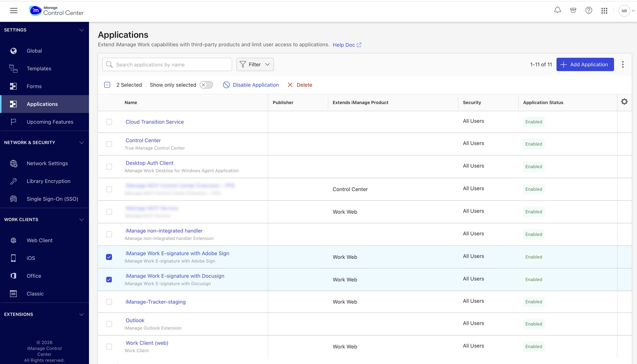Click the "1-11 of 11" results count
This screenshot has height=364, width=637.
(x=541, y=64)
